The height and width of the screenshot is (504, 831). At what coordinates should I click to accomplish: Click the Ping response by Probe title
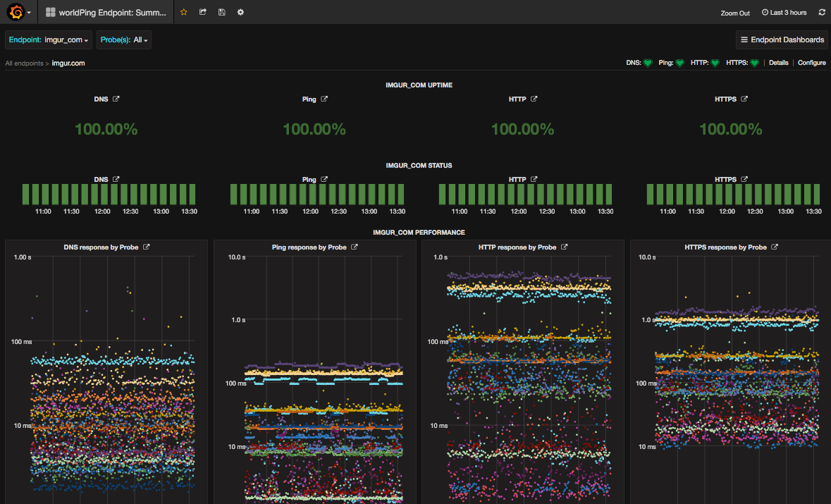309,247
